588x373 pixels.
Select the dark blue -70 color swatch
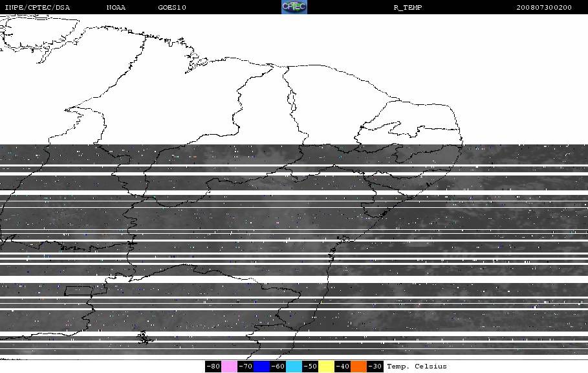[261, 367]
